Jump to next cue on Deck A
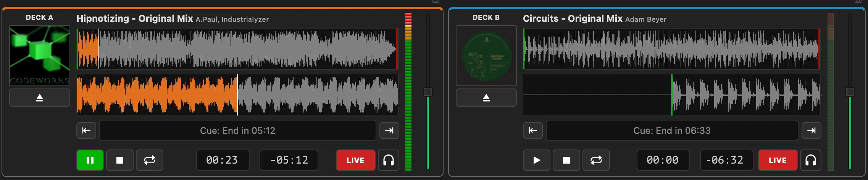Screen dimensions: 868x180 [x=389, y=130]
